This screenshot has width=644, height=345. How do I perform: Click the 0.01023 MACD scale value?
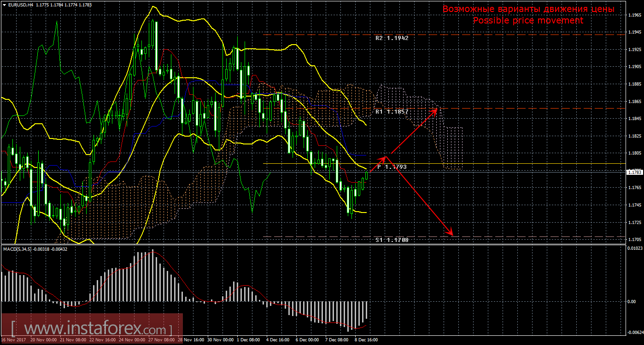point(634,249)
